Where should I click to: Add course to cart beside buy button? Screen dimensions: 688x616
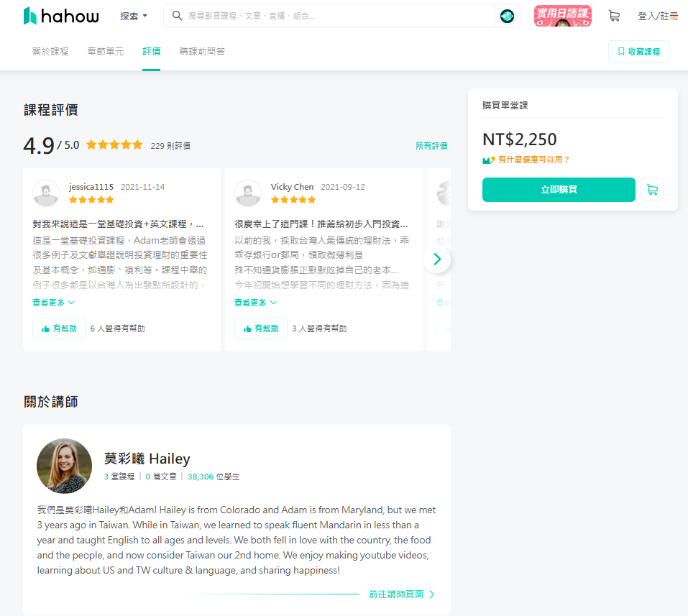(652, 190)
